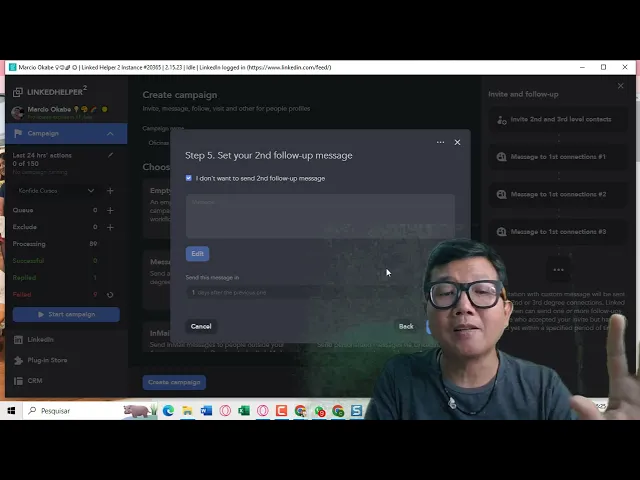Click the CRM list icon
Image resolution: width=640 pixels, height=480 pixels.
point(18,381)
